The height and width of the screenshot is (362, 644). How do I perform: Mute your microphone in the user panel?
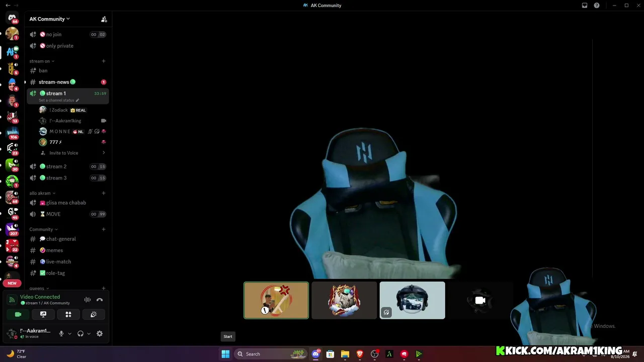[61, 333]
